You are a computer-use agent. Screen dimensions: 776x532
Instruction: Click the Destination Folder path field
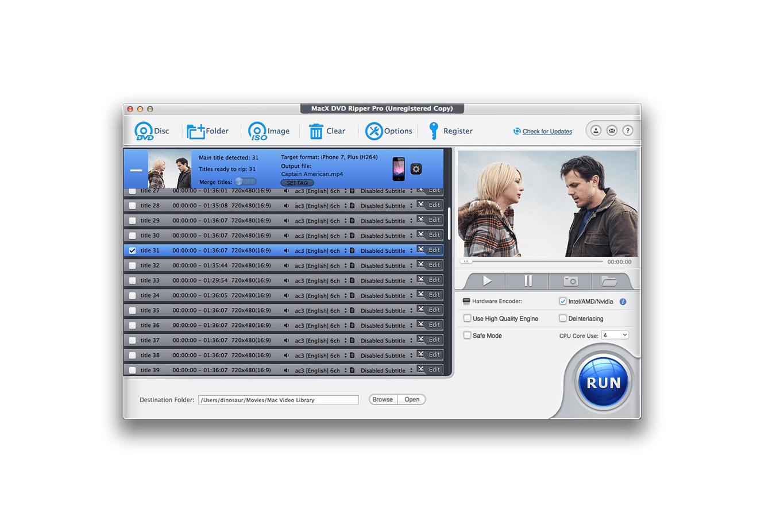(x=278, y=400)
